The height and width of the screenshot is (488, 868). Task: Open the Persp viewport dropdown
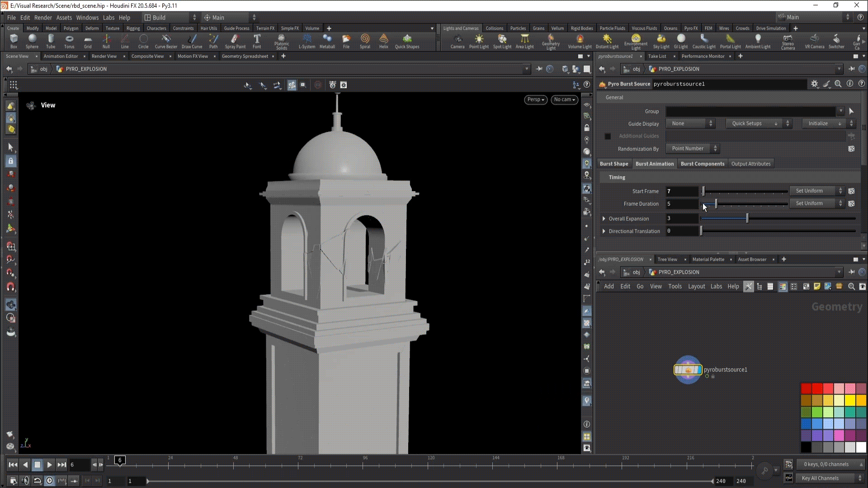536,99
